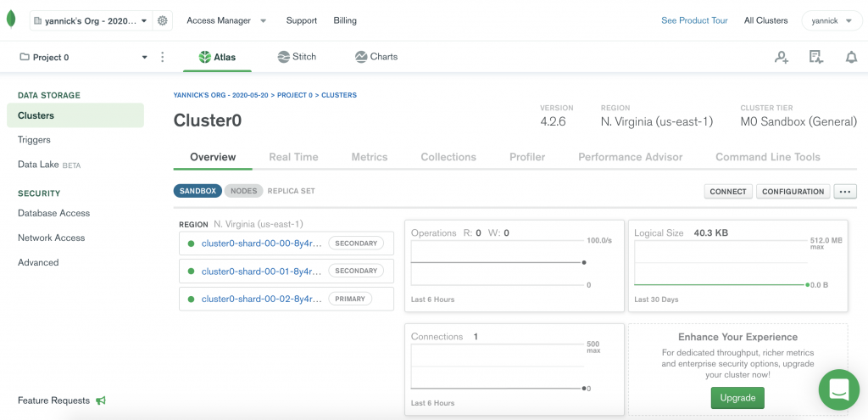Open the Command Line Tools tab

pyautogui.click(x=768, y=157)
